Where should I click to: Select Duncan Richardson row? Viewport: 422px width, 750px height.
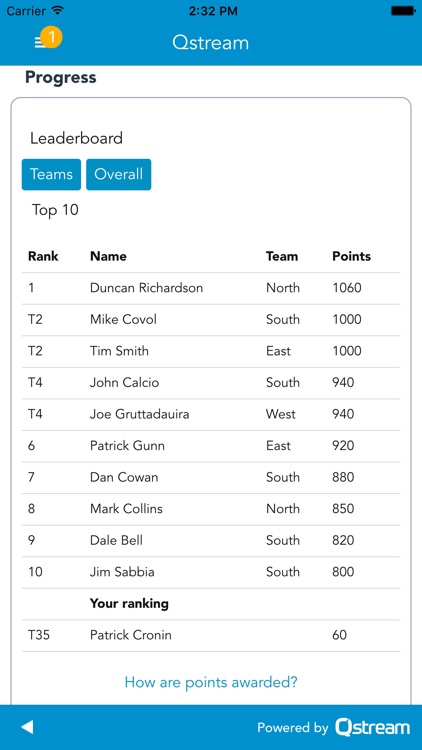pos(211,288)
